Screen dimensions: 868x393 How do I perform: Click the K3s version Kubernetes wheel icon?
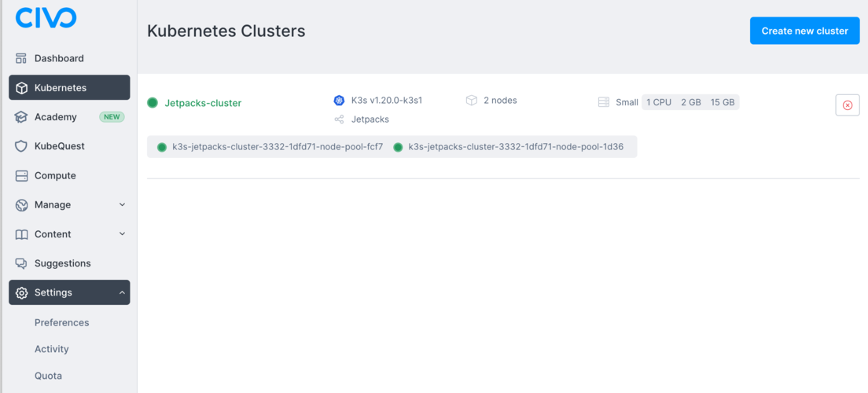pyautogui.click(x=339, y=101)
